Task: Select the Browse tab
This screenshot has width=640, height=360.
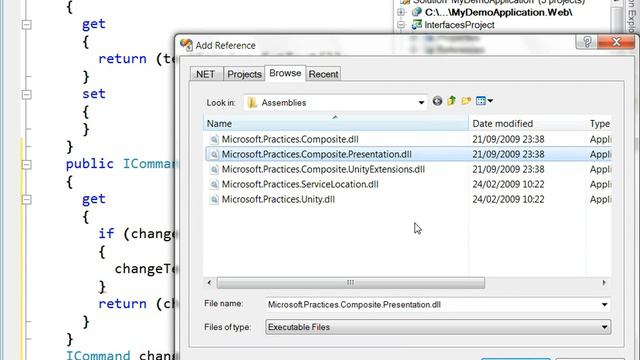Action: click(x=285, y=73)
